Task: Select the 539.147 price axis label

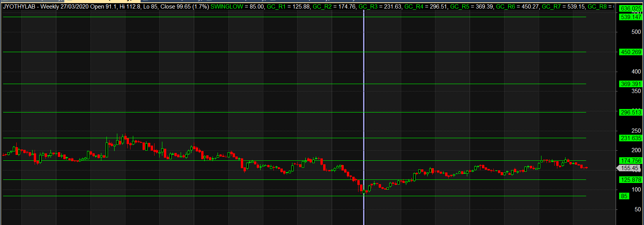Action: (631, 17)
